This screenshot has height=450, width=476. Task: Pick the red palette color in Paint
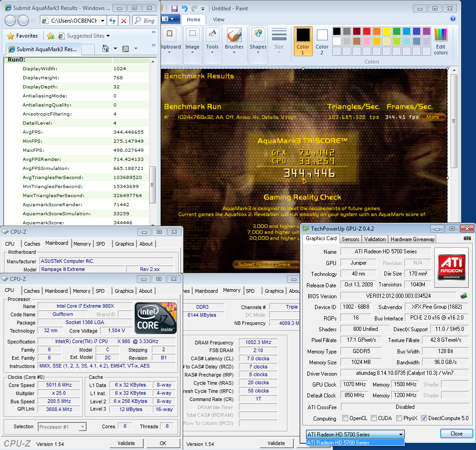coord(366,31)
